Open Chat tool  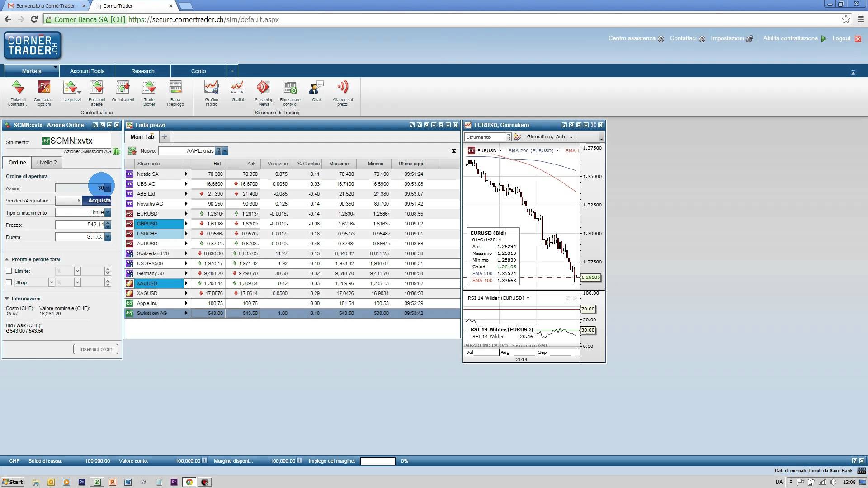tap(316, 91)
